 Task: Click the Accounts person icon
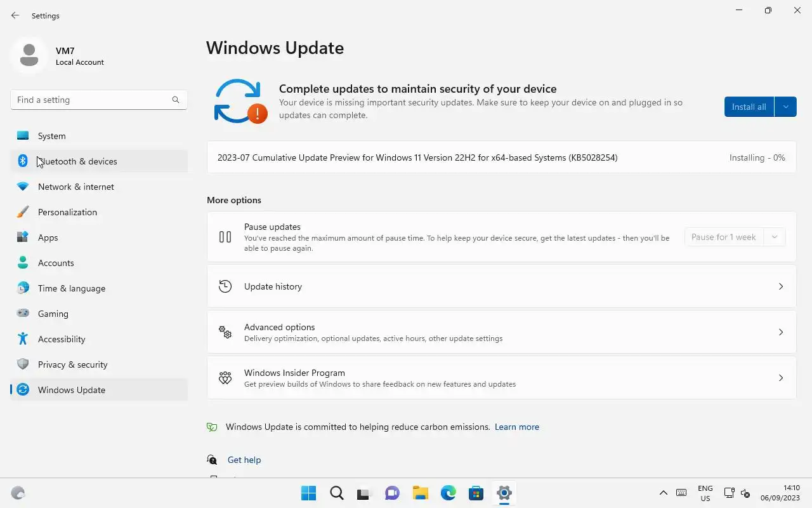(x=23, y=263)
